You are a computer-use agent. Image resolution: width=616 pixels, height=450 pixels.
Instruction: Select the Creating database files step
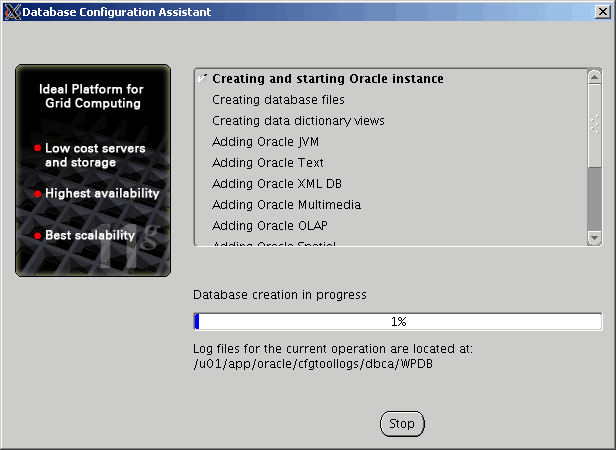point(278,100)
